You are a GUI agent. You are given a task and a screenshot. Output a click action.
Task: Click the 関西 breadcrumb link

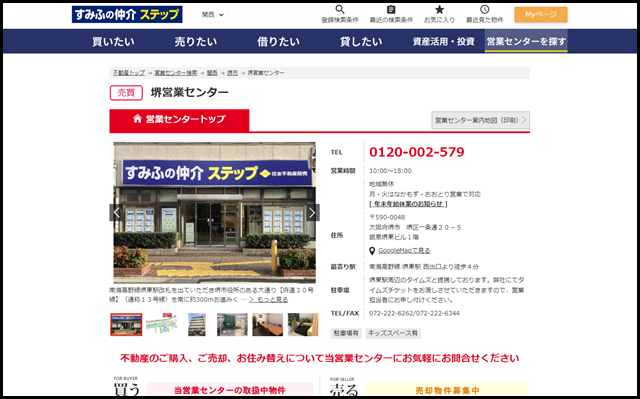[x=212, y=73]
